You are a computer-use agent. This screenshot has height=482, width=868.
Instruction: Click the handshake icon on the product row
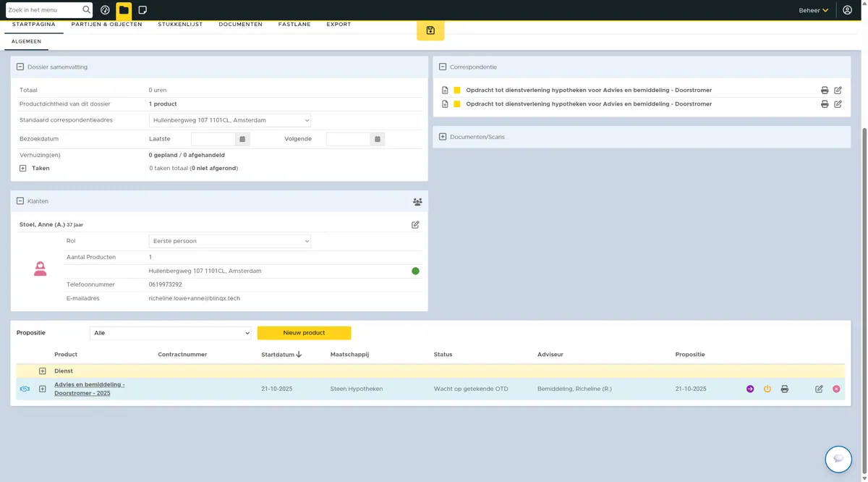tap(25, 389)
